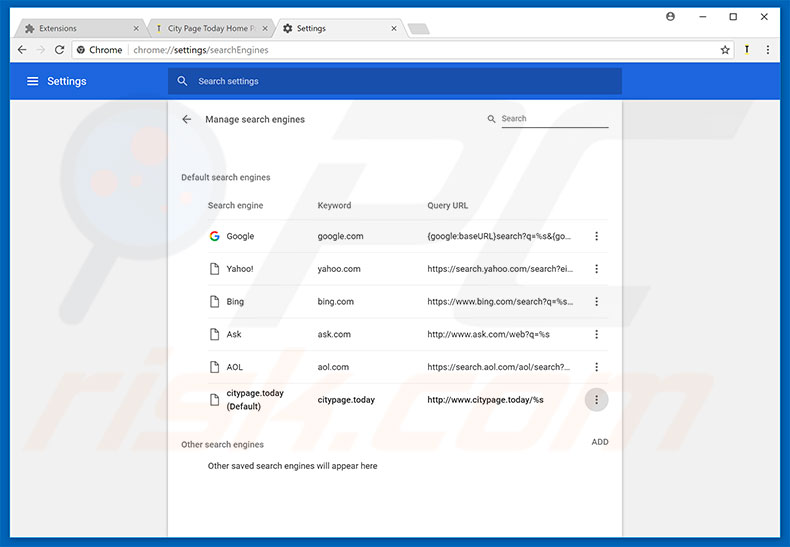Image resolution: width=790 pixels, height=547 pixels.
Task: Open more actions for citypage.today search engine
Action: pyautogui.click(x=597, y=400)
